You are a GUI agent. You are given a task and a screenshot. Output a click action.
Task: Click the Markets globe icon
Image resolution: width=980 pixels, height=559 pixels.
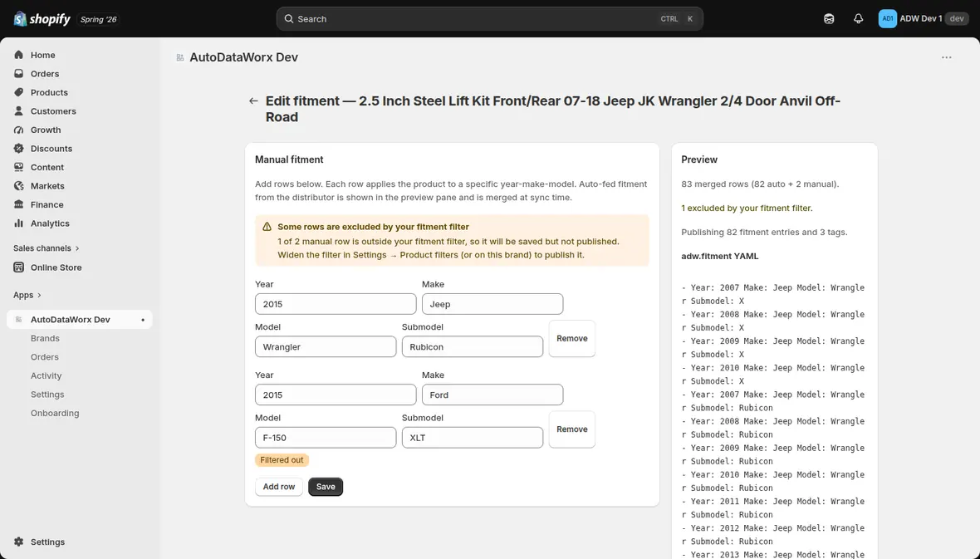[19, 186]
